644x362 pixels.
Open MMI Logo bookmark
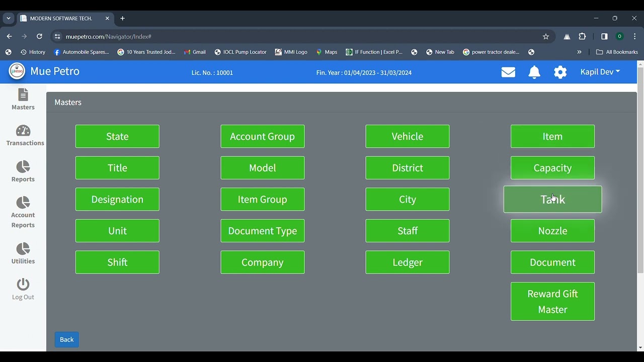click(291, 52)
